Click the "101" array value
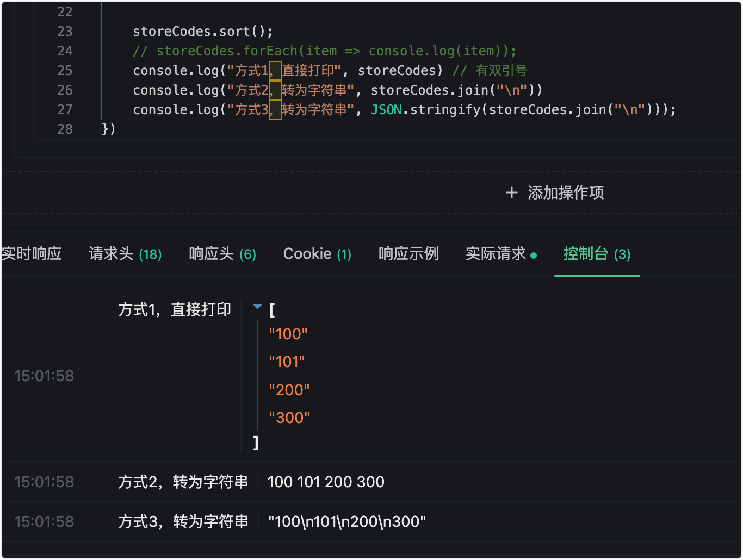Screen dimensions: 743x560 287,362
